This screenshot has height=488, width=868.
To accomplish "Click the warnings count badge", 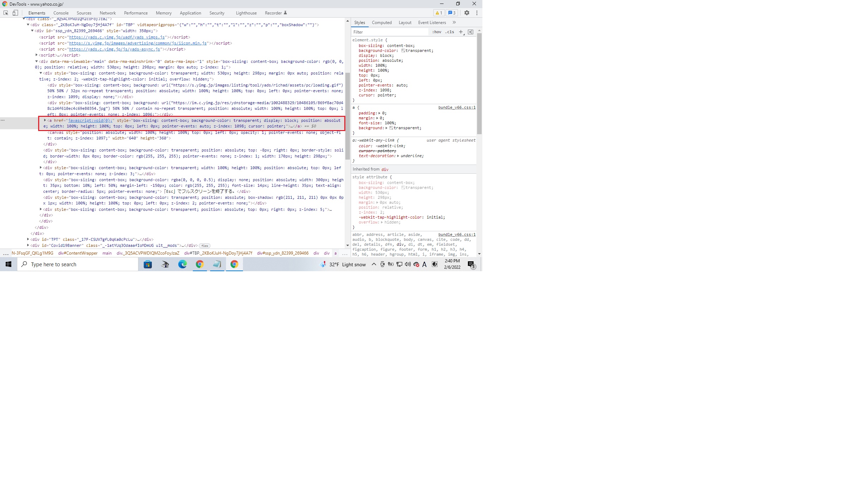I will tap(438, 13).
